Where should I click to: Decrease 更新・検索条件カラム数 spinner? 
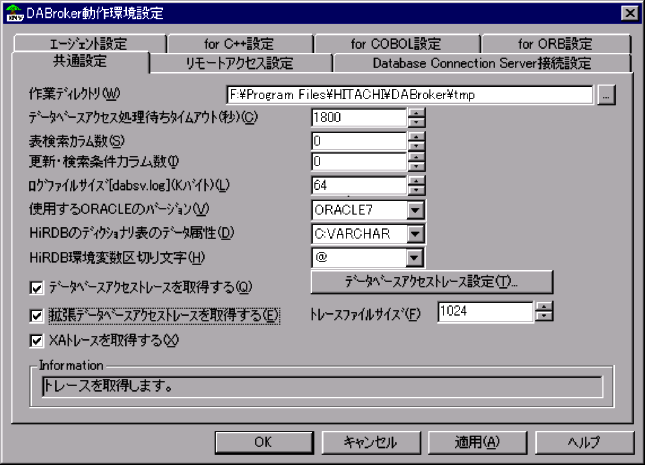[x=416, y=166]
